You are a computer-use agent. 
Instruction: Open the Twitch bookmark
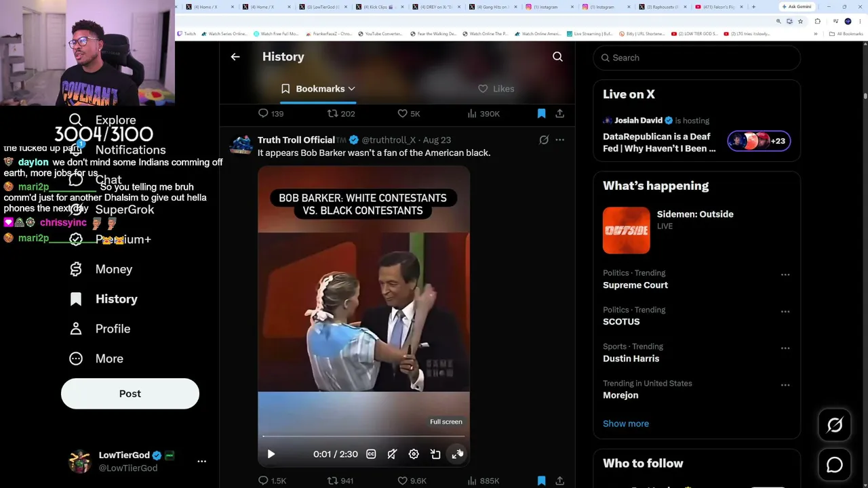186,34
